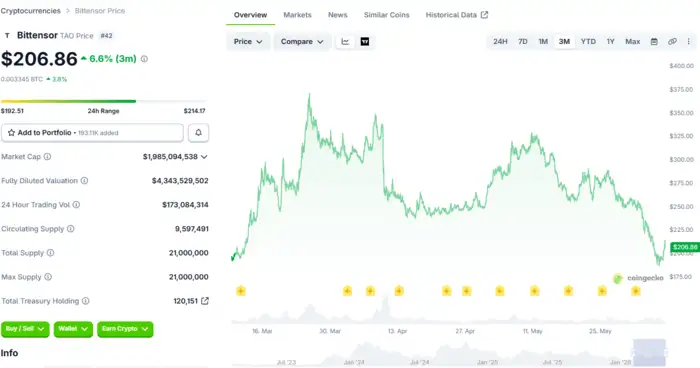Switch to TradingView chart icon
This screenshot has height=368, width=700.
[x=365, y=42]
